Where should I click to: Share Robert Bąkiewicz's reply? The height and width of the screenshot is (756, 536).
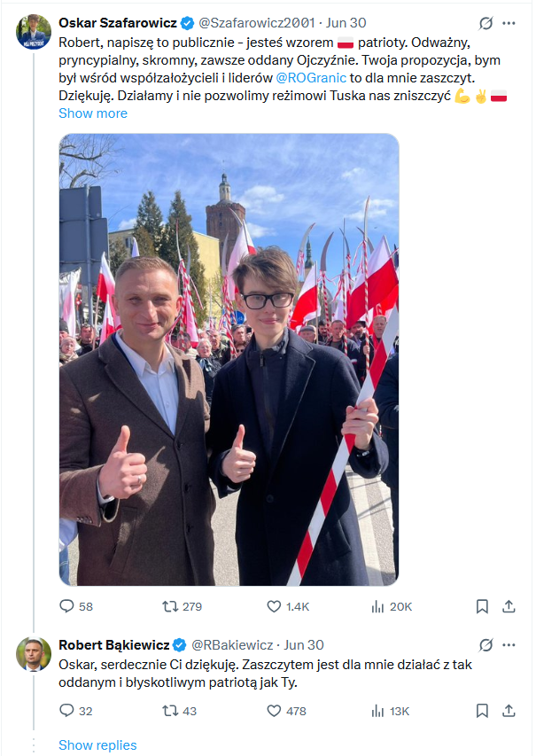tap(509, 711)
